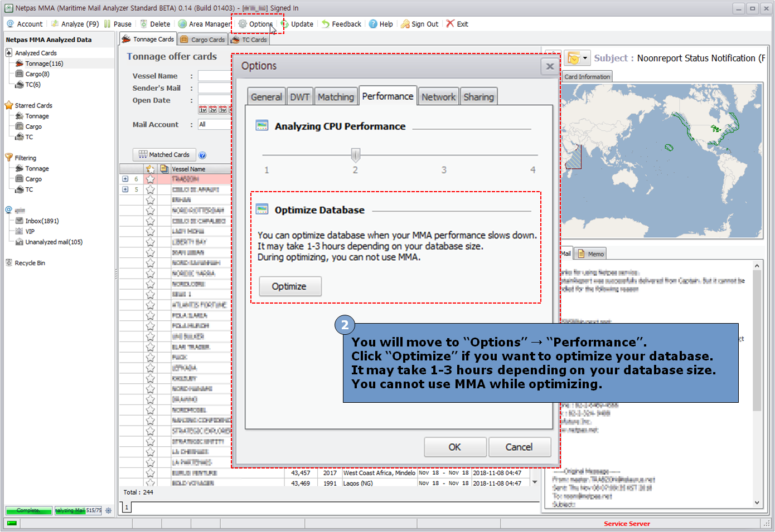
Task: Switch to the Matching options tab
Action: tap(336, 97)
